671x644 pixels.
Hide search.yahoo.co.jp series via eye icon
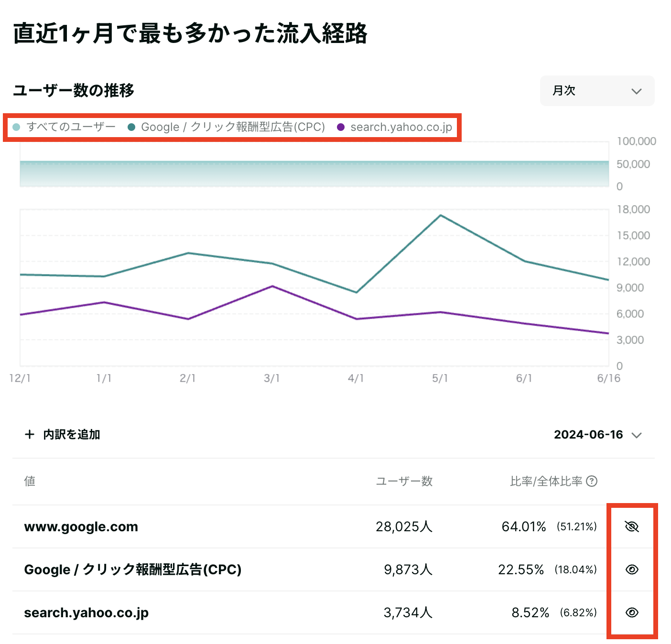(x=632, y=612)
